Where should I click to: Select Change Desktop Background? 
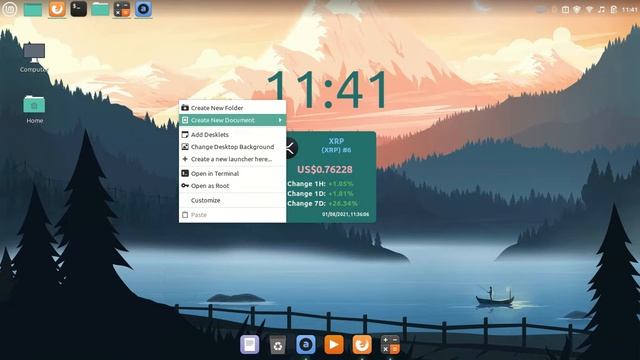click(x=232, y=147)
